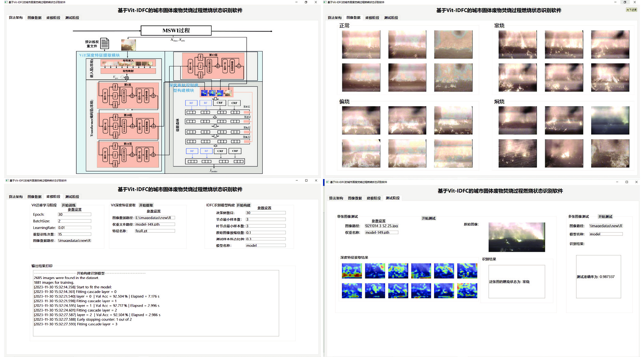Edit the 权重名称 field in single image test
This screenshot has height=357, width=644.
pyautogui.click(x=382, y=232)
